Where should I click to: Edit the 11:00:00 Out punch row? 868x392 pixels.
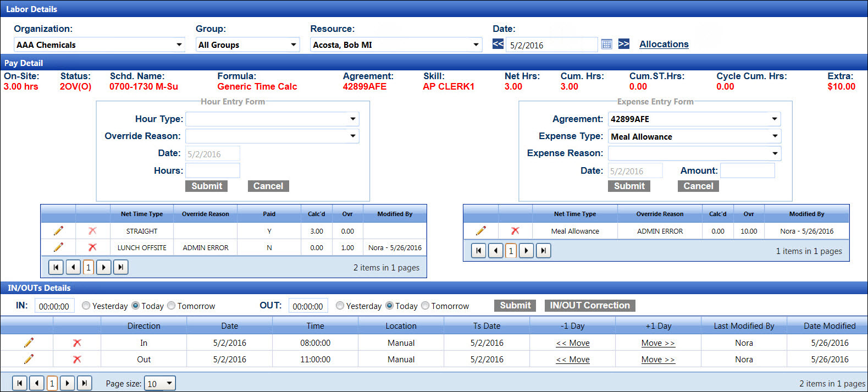coord(29,359)
